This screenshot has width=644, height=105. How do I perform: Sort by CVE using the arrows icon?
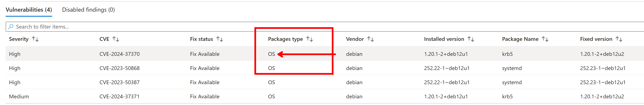pyautogui.click(x=116, y=39)
